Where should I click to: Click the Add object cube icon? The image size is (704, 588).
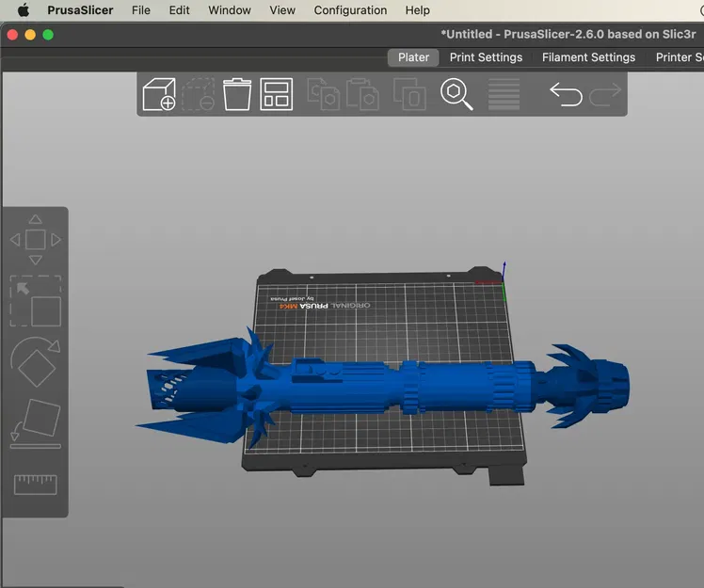(x=159, y=94)
